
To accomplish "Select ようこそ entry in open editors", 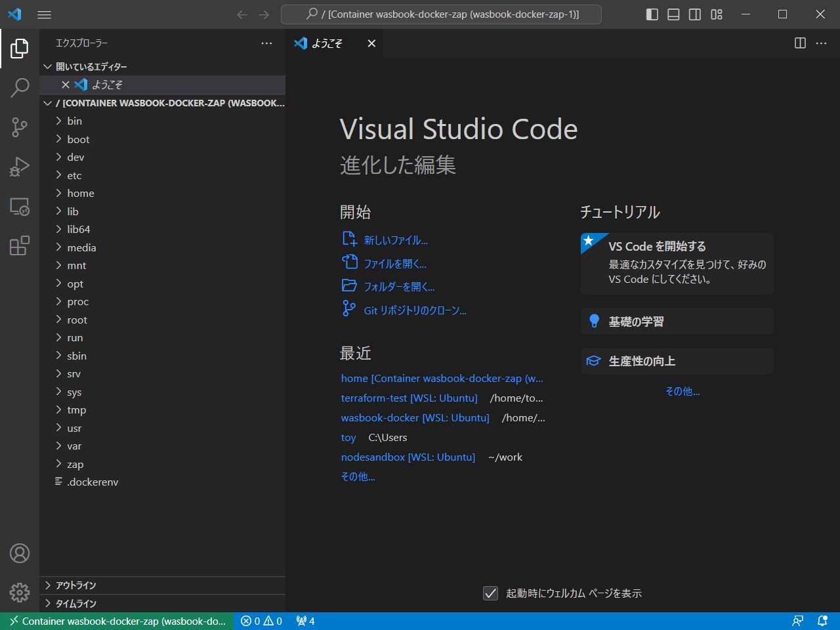I will point(163,85).
